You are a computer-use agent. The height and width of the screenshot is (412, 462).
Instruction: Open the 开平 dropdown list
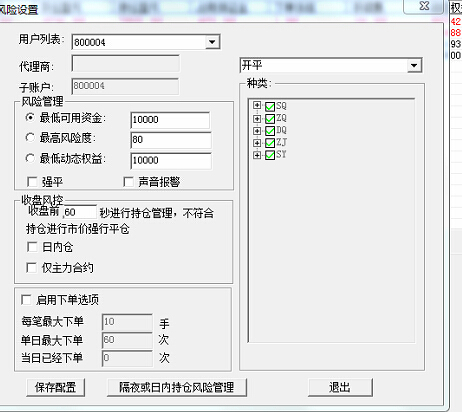331,65
